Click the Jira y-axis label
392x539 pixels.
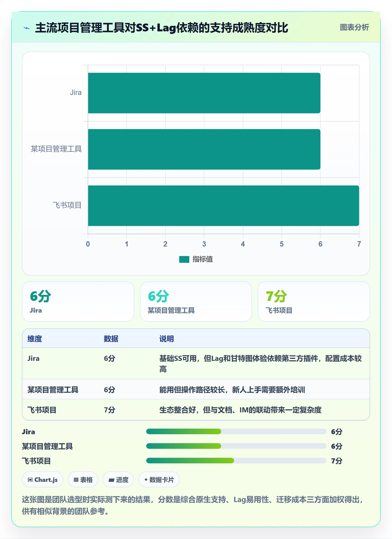[76, 93]
